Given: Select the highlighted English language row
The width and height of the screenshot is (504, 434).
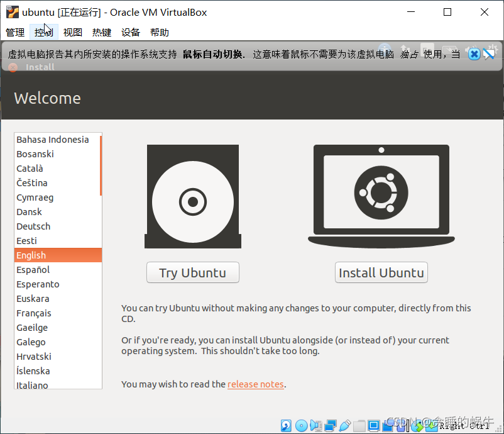Looking at the screenshot, I should click(58, 255).
